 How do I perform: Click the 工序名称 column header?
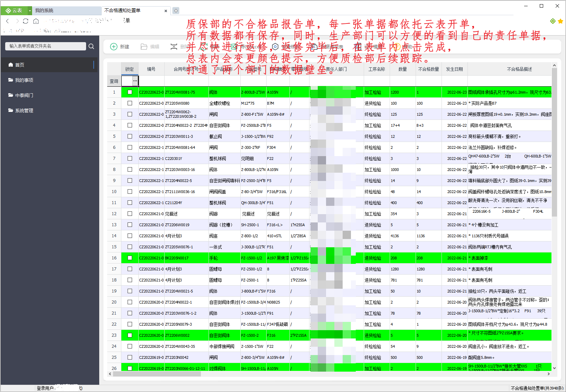point(377,69)
